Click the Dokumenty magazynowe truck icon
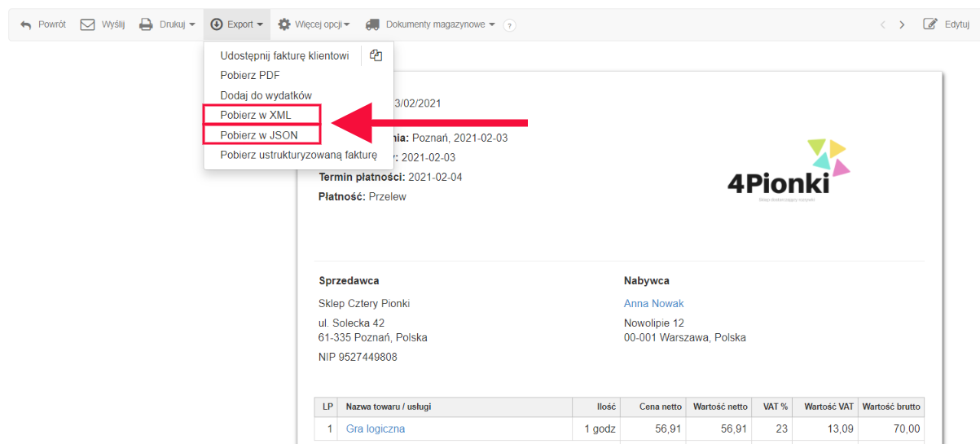980x444 pixels. tap(372, 24)
